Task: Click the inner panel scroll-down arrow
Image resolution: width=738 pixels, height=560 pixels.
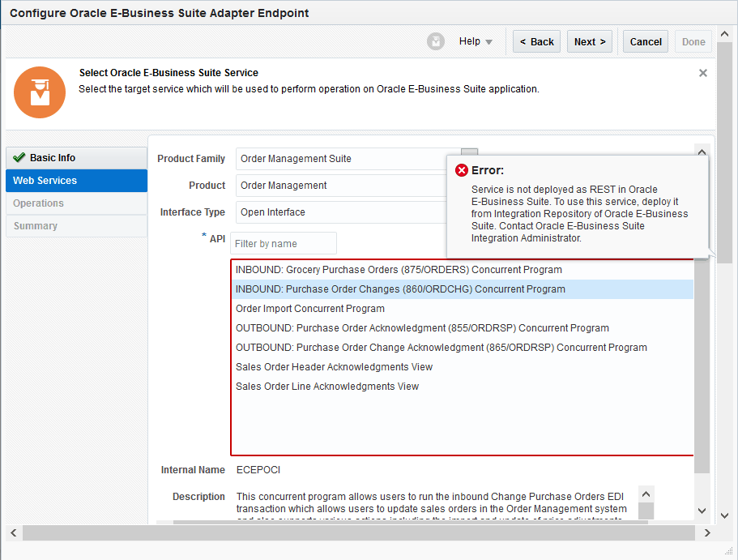Action: tap(702, 511)
